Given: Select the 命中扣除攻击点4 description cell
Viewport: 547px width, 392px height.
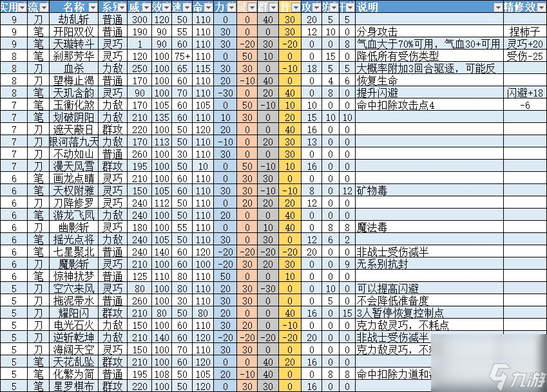Looking at the screenshot, I should [429, 105].
